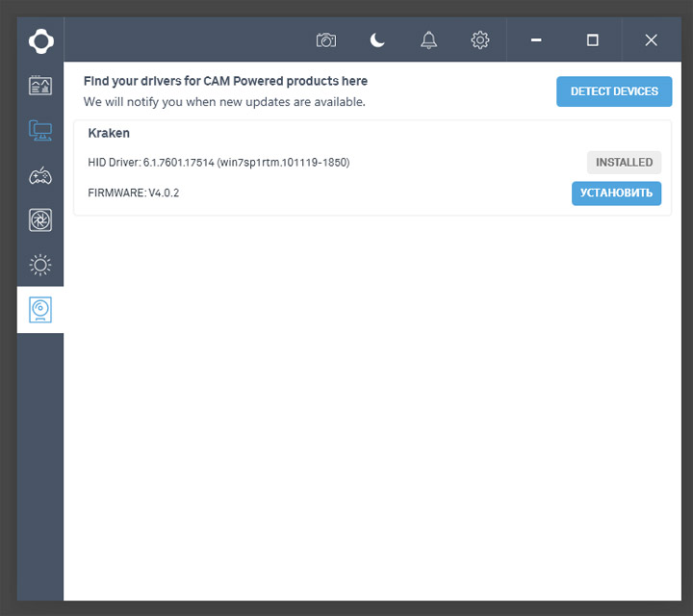Open the Games controller icon
The height and width of the screenshot is (616, 693).
click(40, 176)
